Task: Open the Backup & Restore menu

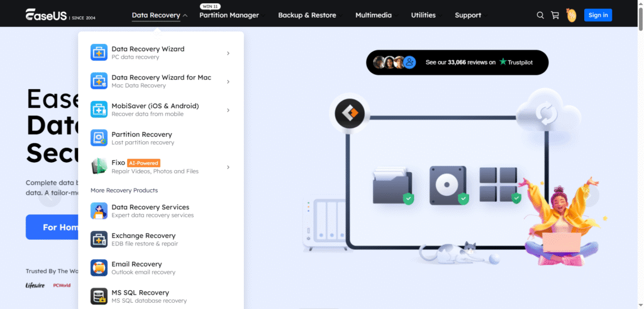Action: click(307, 15)
